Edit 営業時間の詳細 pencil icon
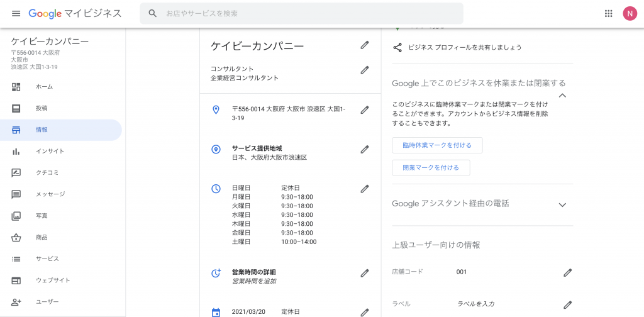Viewport: 644px width, 317px height. 365,273
